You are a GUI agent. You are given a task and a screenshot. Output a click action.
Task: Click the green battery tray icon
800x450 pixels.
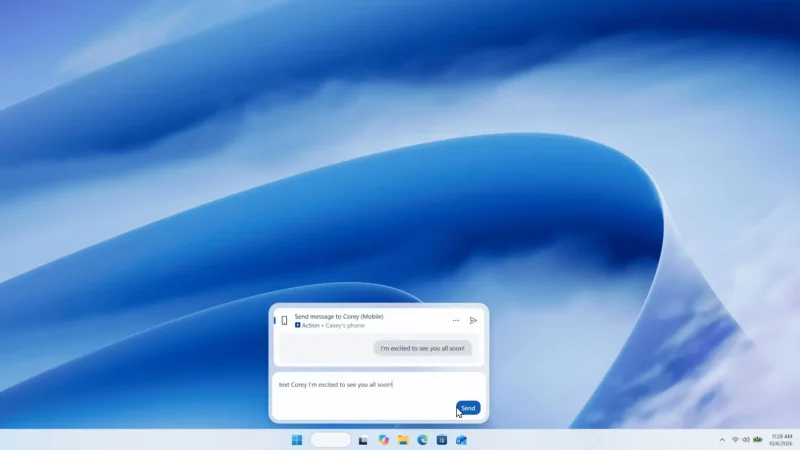tap(758, 440)
